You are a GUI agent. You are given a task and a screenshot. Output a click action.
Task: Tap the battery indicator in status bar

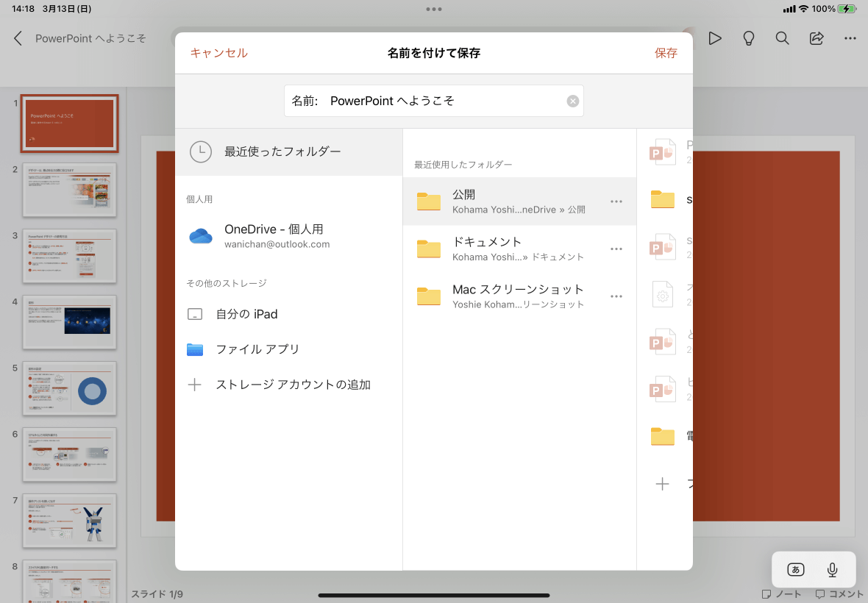(847, 9)
